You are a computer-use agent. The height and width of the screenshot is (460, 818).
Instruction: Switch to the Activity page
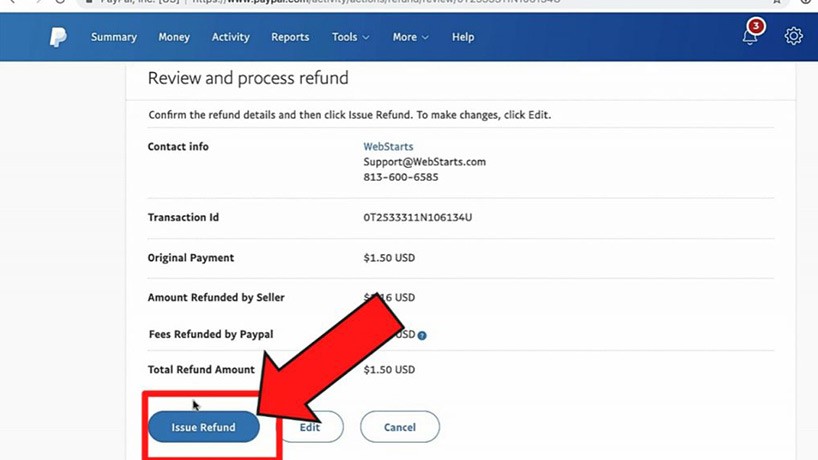(x=230, y=37)
